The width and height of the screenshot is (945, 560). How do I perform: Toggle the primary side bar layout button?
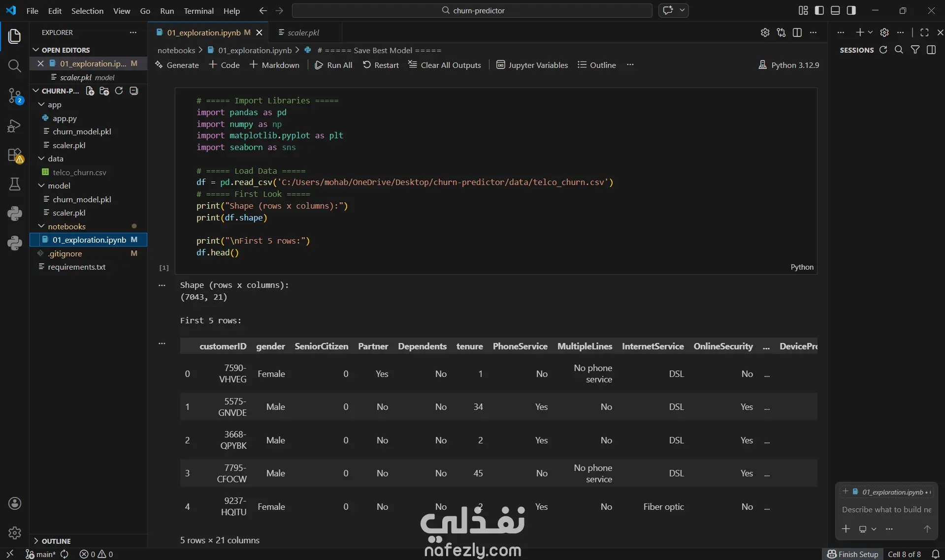819,10
